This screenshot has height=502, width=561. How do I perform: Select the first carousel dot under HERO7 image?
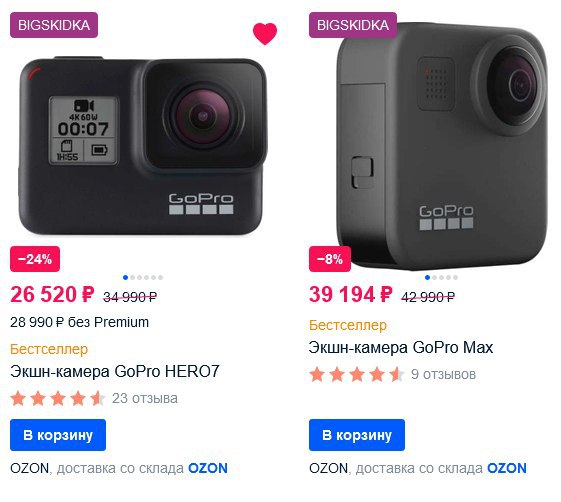click(125, 277)
